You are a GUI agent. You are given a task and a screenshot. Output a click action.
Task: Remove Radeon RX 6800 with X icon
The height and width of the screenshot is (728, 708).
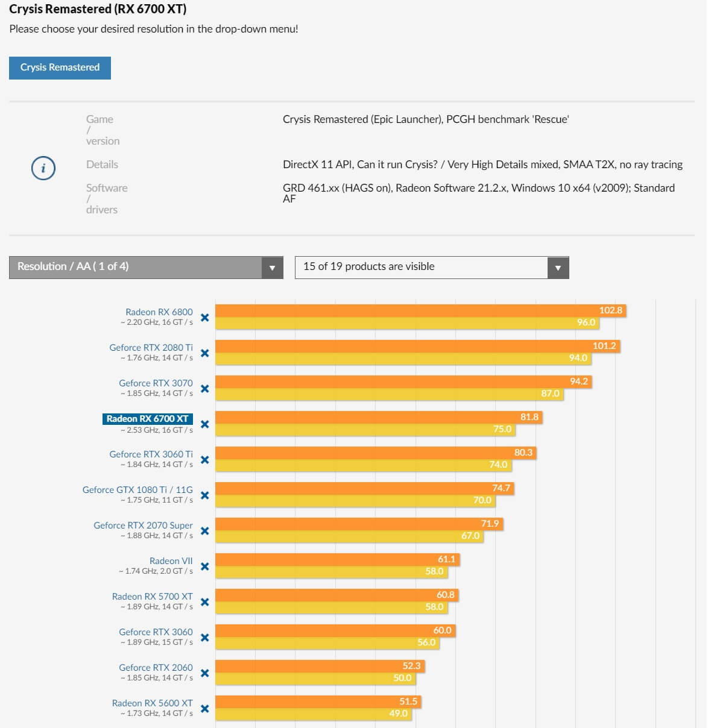[x=204, y=318]
